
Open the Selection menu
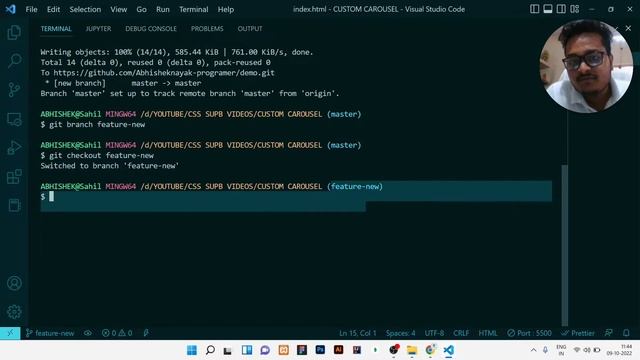(85, 9)
